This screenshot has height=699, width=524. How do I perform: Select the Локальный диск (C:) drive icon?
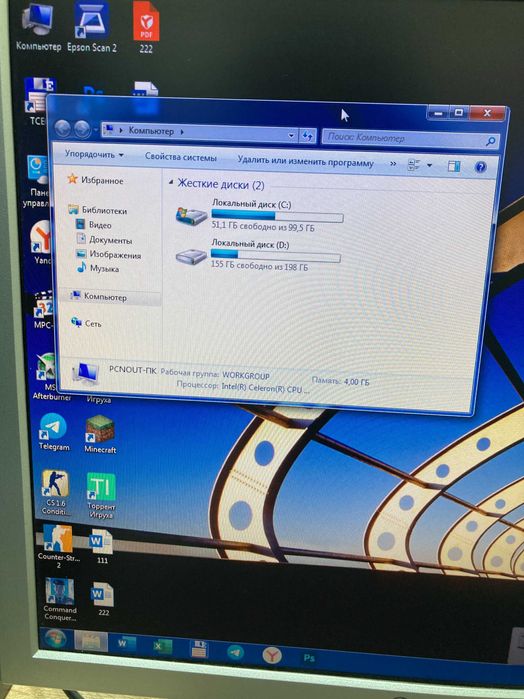[x=191, y=217]
